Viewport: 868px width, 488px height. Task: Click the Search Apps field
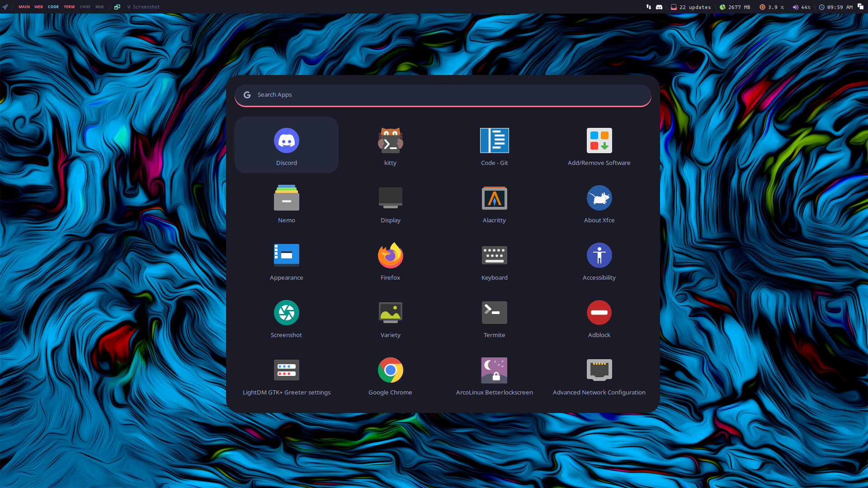coord(443,95)
